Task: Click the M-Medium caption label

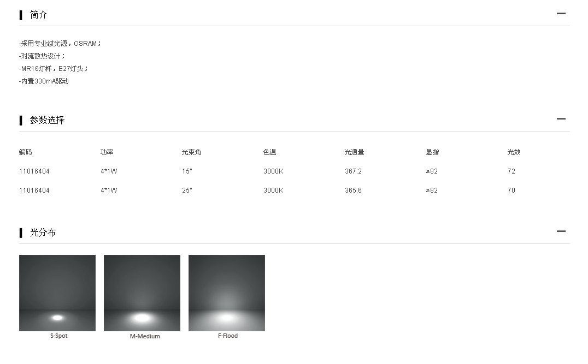Action: [x=145, y=337]
